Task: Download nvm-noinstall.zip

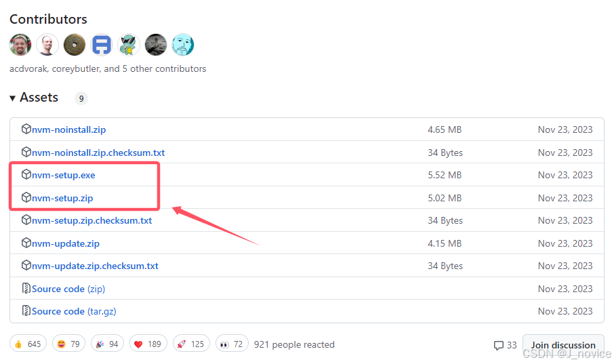Action: [69, 129]
